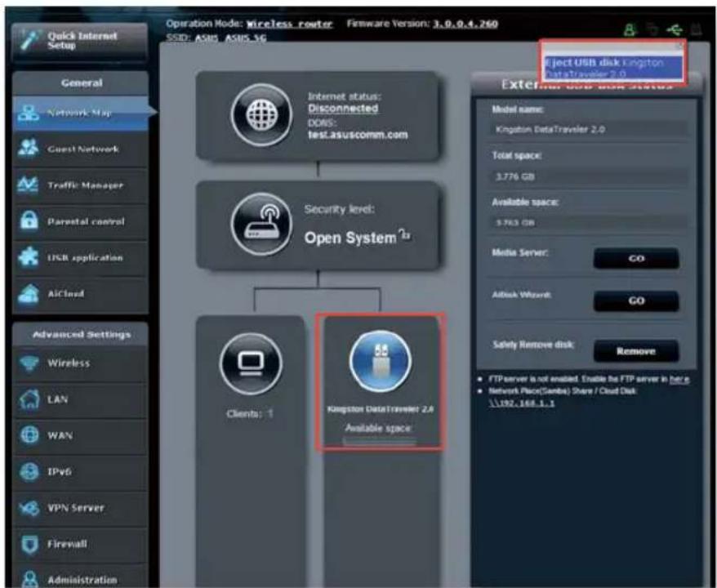The height and width of the screenshot is (588, 717).
Task: Click the ASUS SSID link
Action: 207,38
